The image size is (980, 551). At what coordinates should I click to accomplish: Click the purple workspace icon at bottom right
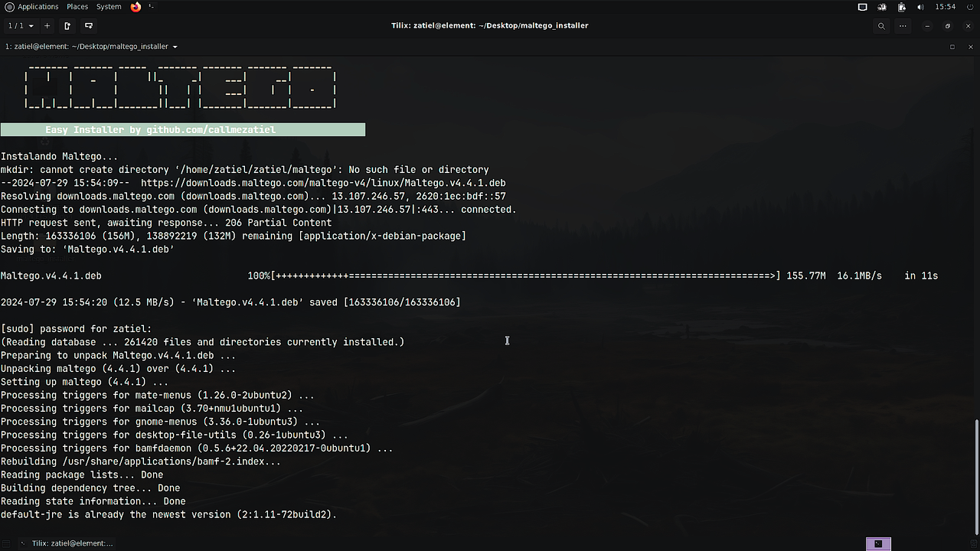(878, 543)
